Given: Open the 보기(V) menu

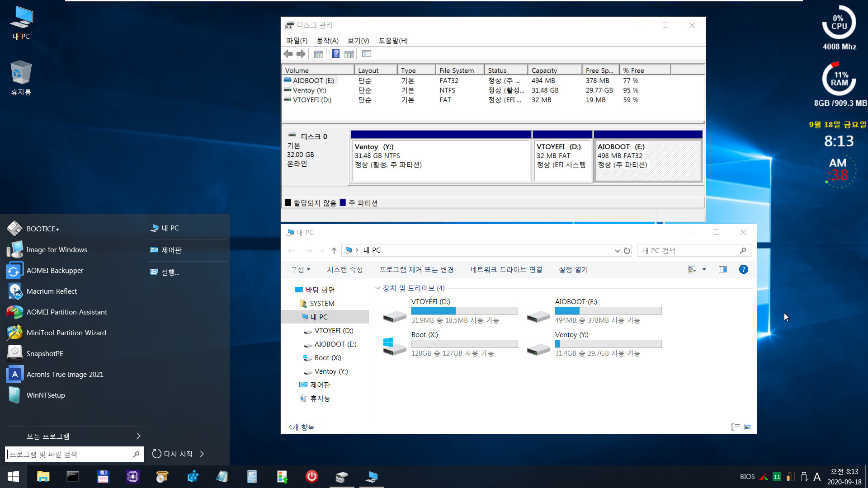Looking at the screenshot, I should coord(358,41).
